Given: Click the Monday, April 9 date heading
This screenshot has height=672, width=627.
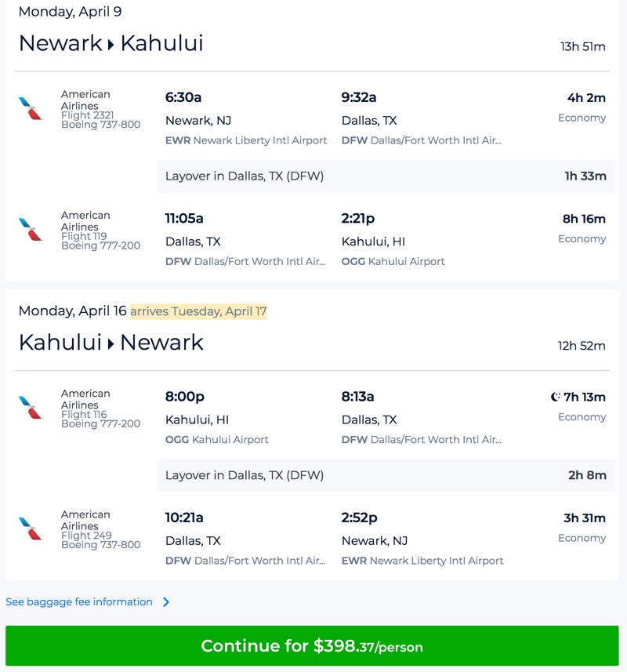Looking at the screenshot, I should click(x=70, y=12).
